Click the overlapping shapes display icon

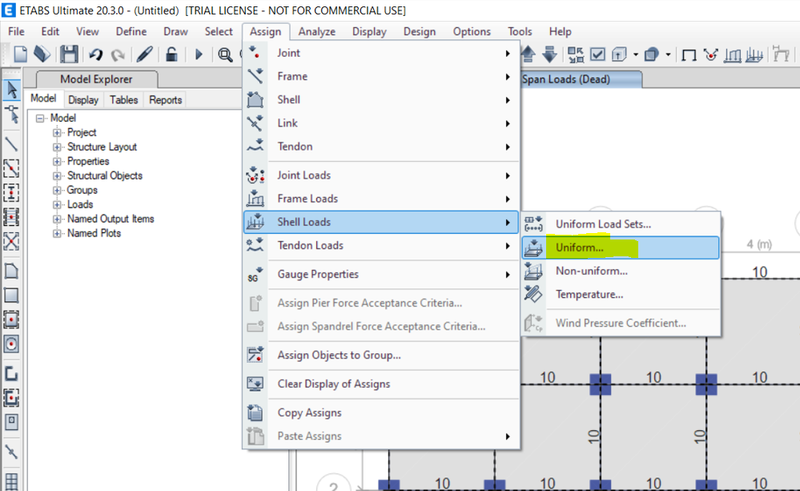652,54
